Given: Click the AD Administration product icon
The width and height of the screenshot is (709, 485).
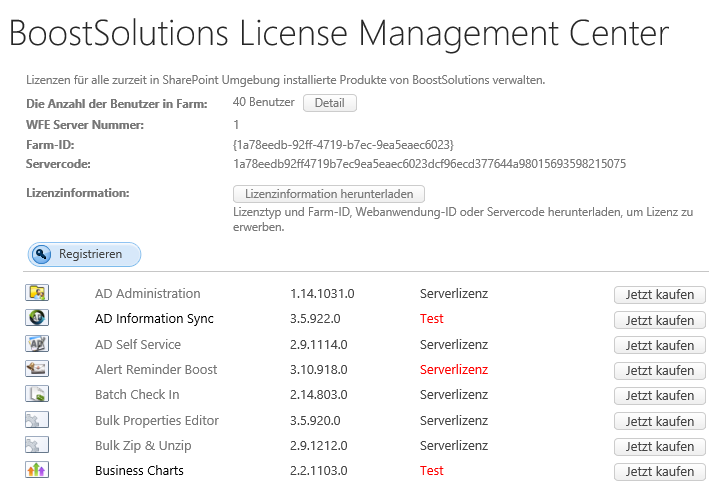Looking at the screenshot, I should coord(37,293).
